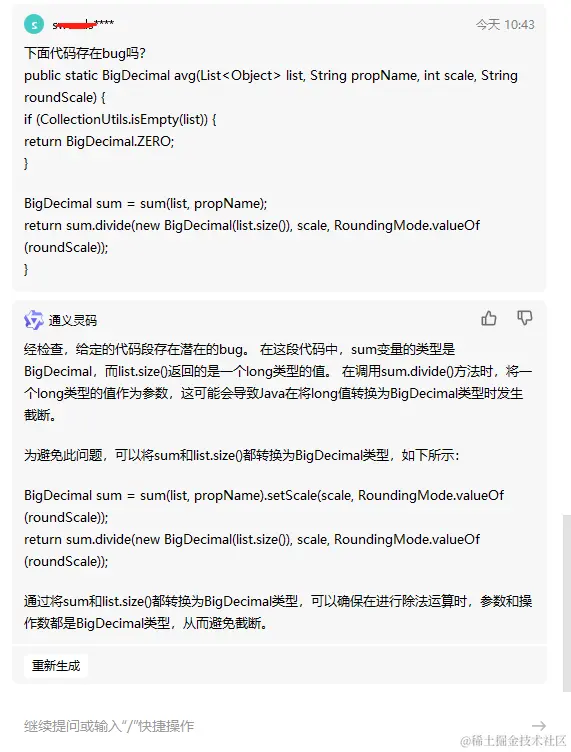This screenshot has width=571, height=752.
Task: Focus the 继续提问 input field
Action: [x=273, y=726]
